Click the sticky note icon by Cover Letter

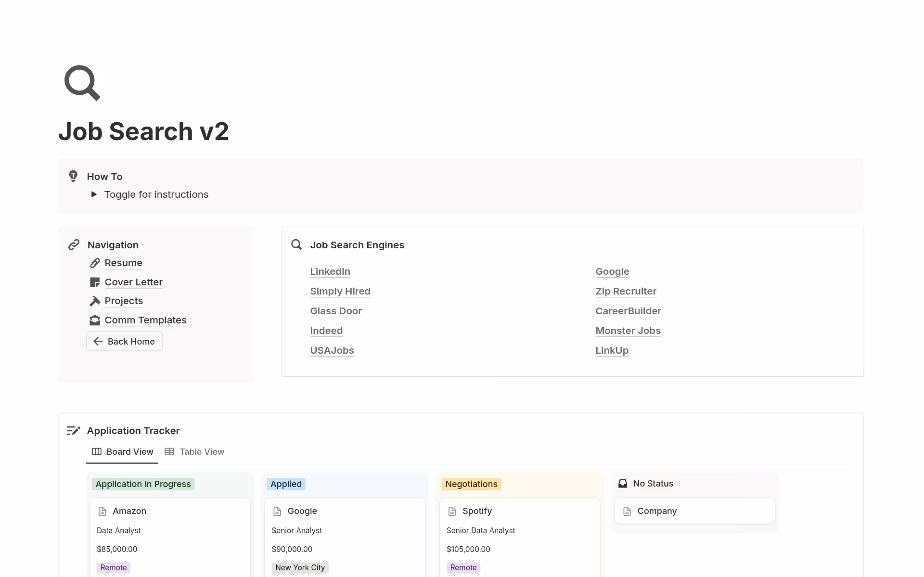(x=95, y=282)
